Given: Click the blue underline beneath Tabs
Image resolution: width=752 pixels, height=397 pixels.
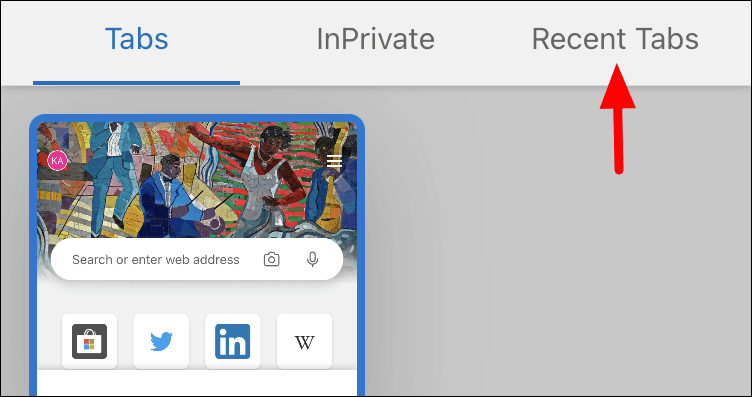Looking at the screenshot, I should [136, 83].
